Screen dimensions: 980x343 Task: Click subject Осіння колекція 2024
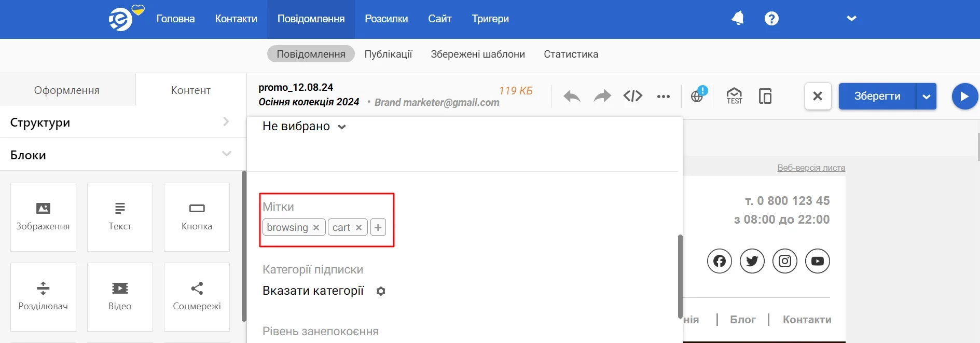pos(309,102)
